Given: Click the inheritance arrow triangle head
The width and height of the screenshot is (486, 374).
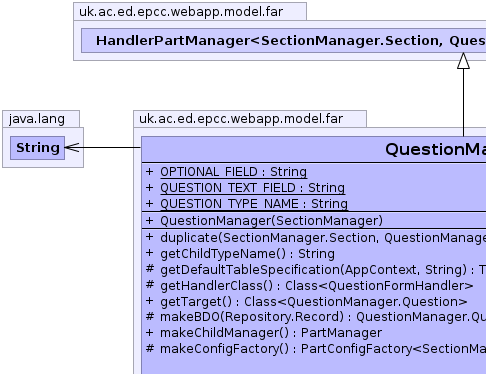Looking at the screenshot, I should coord(463,61).
